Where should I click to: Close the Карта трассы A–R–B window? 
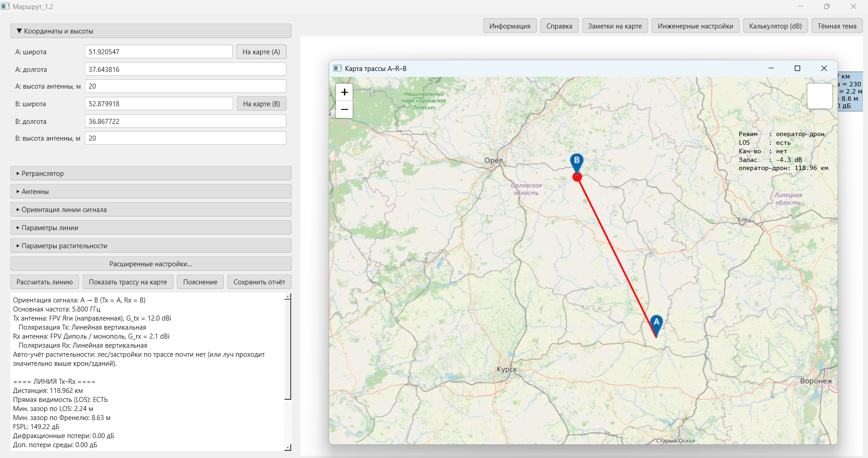tap(824, 68)
